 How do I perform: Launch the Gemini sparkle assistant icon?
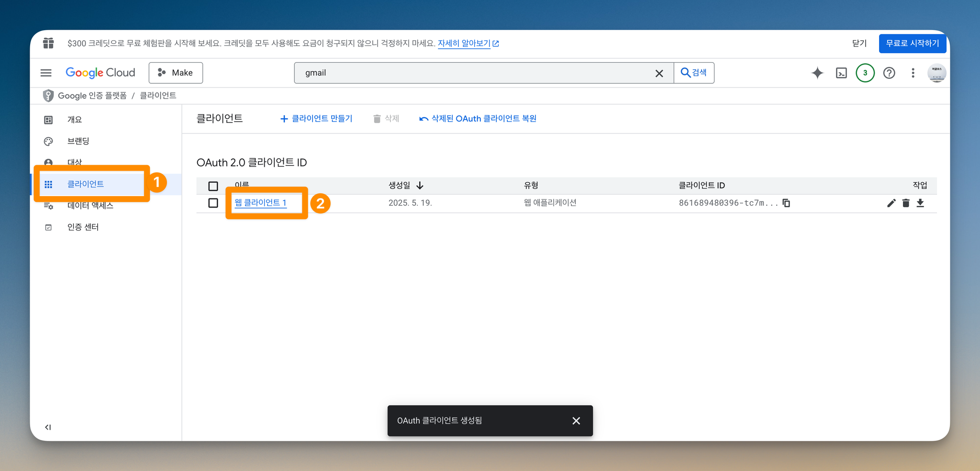(817, 73)
